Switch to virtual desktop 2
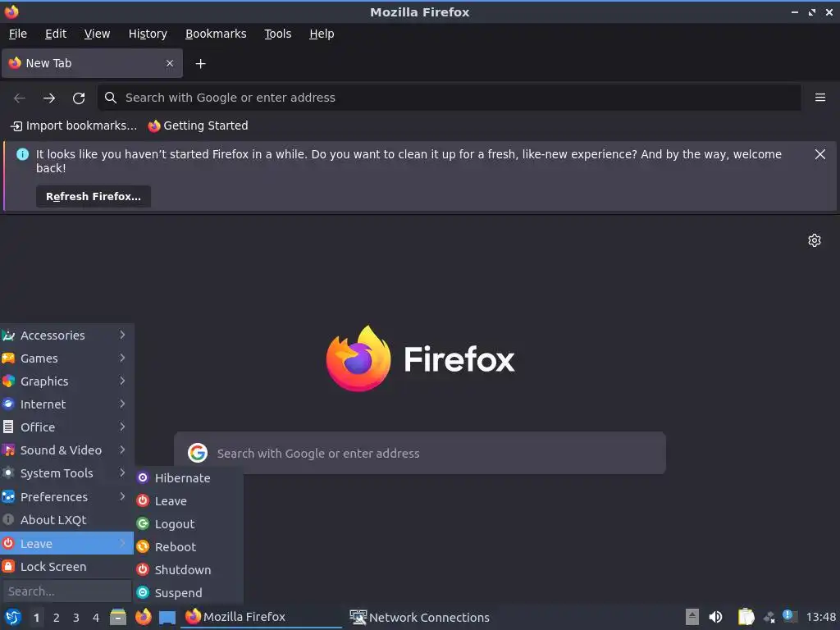Screen dimensions: 840x630 [x=57, y=618]
